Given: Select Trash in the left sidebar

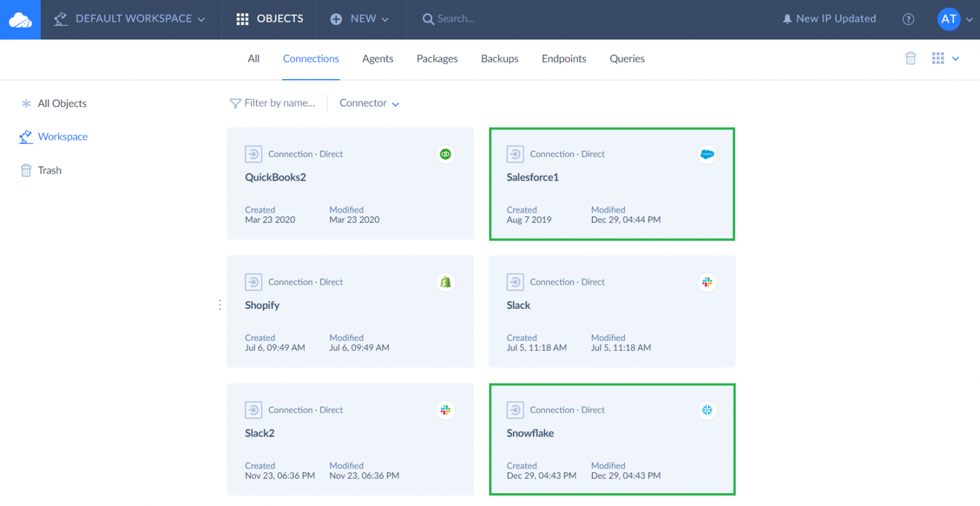Looking at the screenshot, I should pos(49,170).
